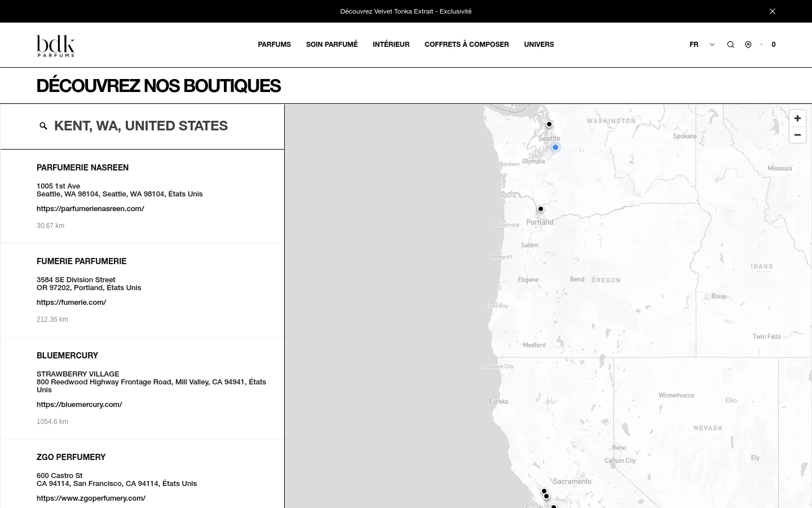Click the 600 Castro St address
Screen dimensions: 812x508
click(60, 475)
